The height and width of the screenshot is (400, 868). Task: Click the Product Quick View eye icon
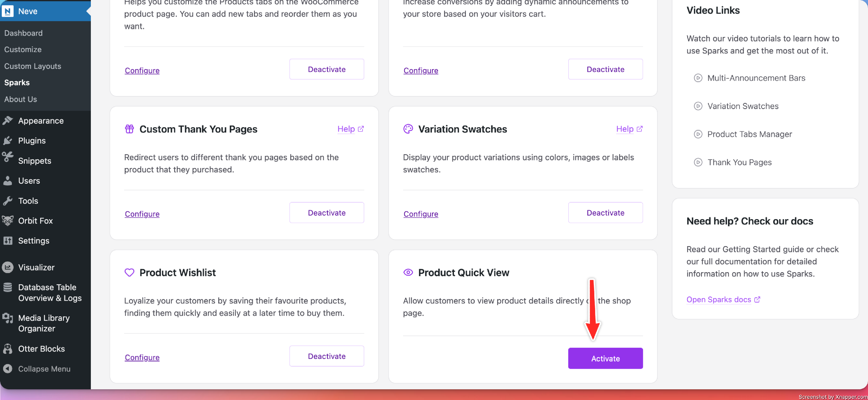(408, 272)
